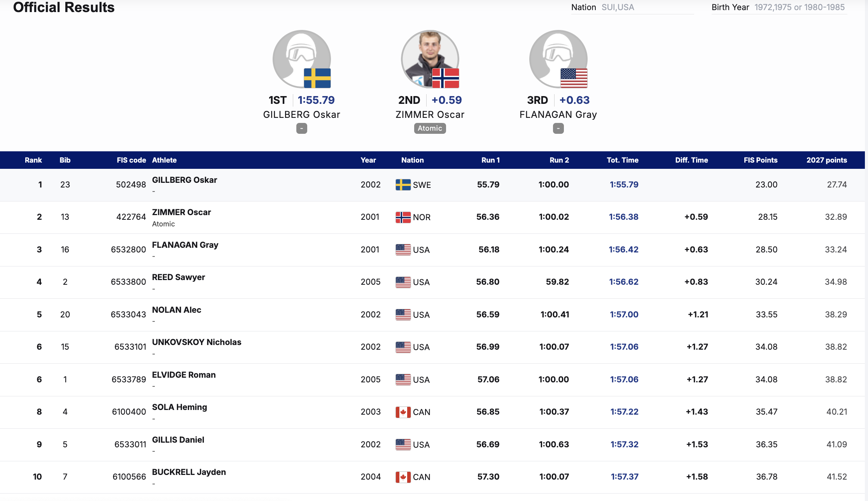Sort by Tot. Time column header
Viewport: 868px width, 501px height.
(x=622, y=160)
